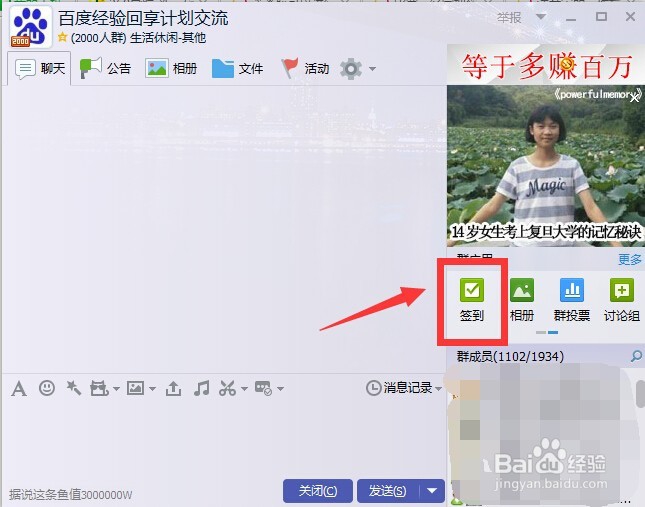Open the 聊天 chat tab
This screenshot has height=507, width=645.
39,68
